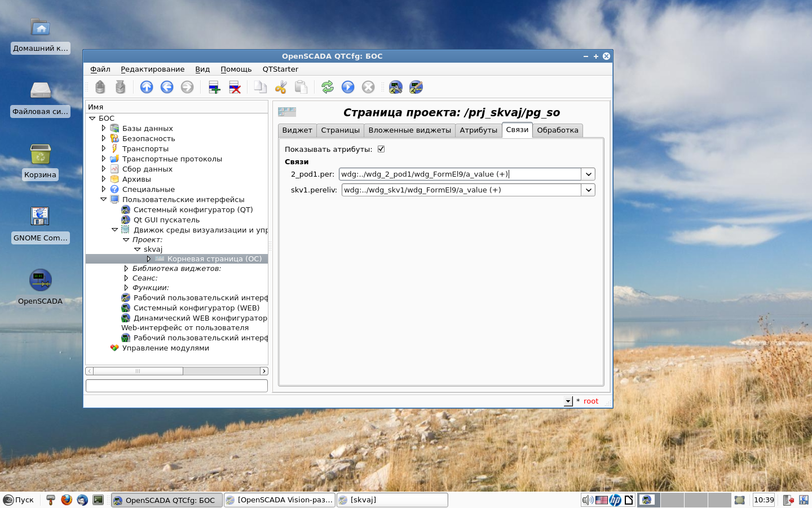The image size is (812, 508).
Task: Expand the 'Библиотека виджетов' tree node
Action: [x=126, y=269]
